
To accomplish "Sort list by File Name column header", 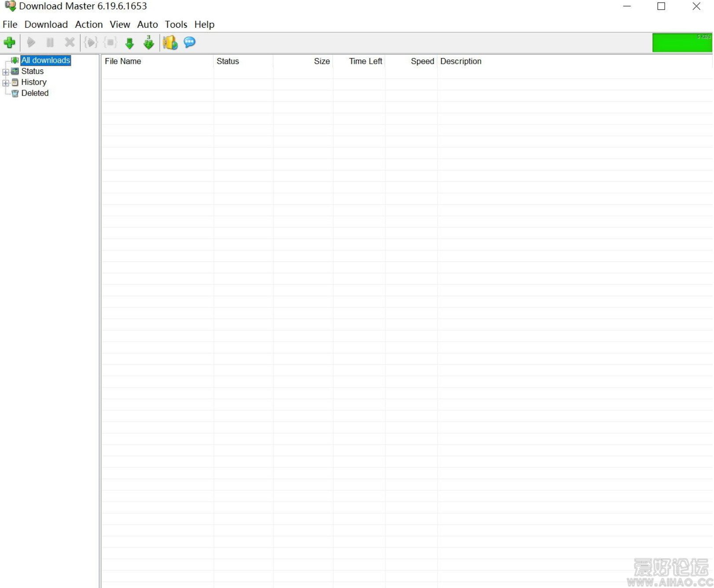I will coord(123,62).
